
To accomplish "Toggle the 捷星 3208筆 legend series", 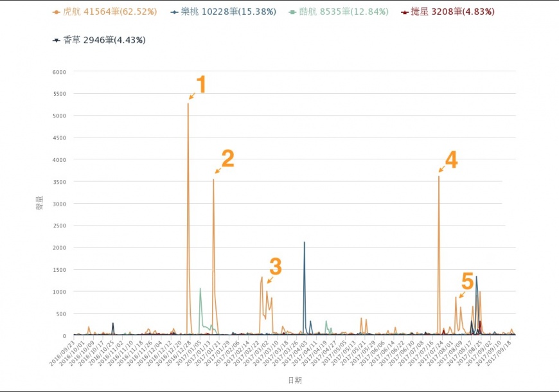I will point(448,12).
